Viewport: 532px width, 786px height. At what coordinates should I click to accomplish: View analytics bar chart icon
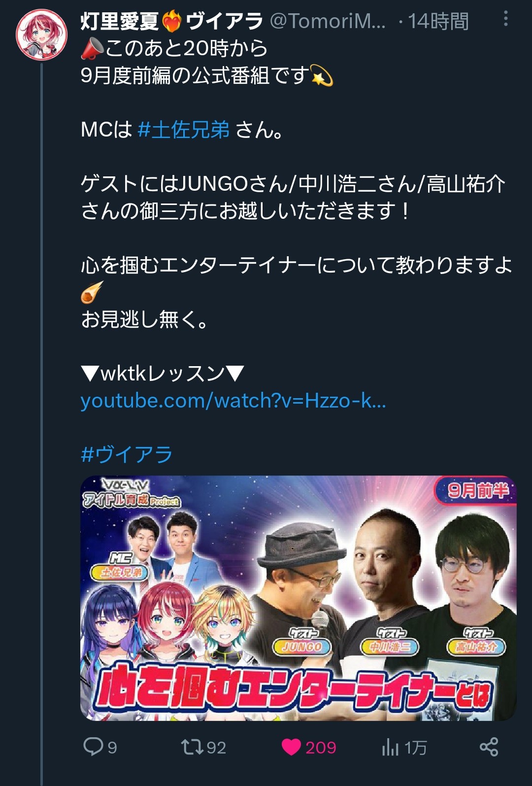coord(390,747)
